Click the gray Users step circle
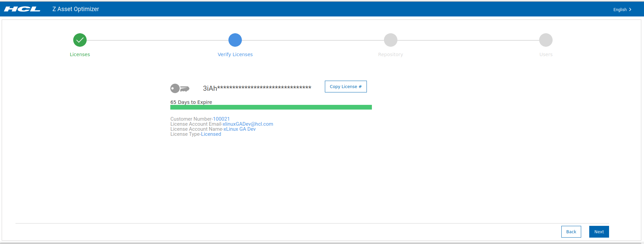Screen dimensions: 644x244 point(546,40)
